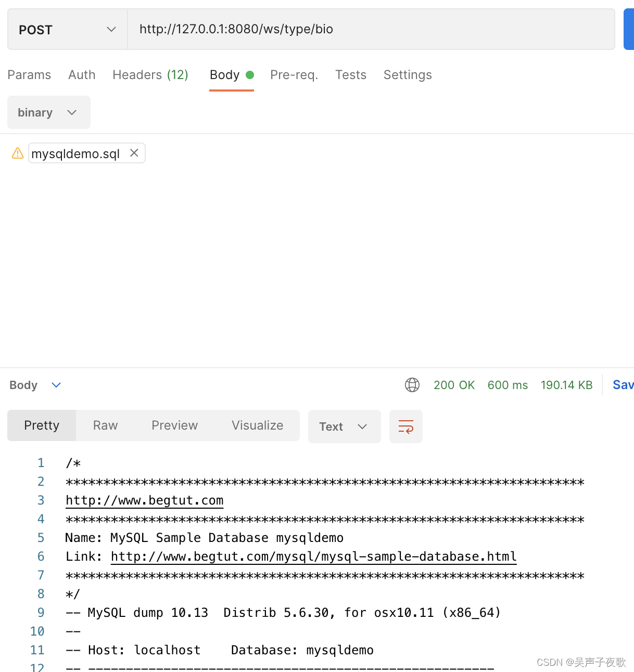This screenshot has height=672, width=634.
Task: Click the 200 OK status
Action: pos(454,385)
